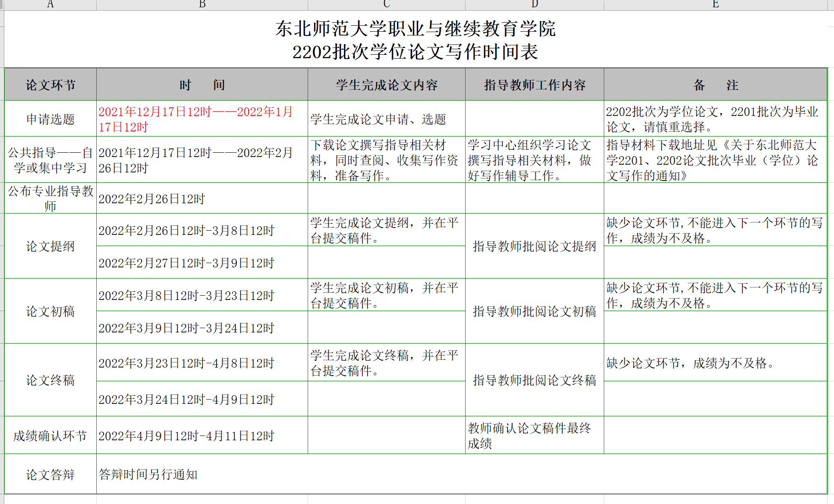
Task: Click header cell 论文环节
Action: [50, 85]
